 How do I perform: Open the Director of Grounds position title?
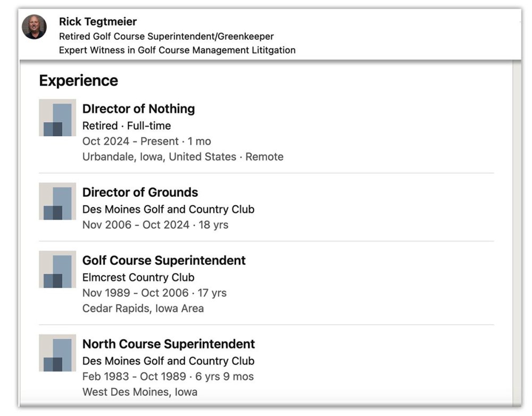[x=140, y=192]
